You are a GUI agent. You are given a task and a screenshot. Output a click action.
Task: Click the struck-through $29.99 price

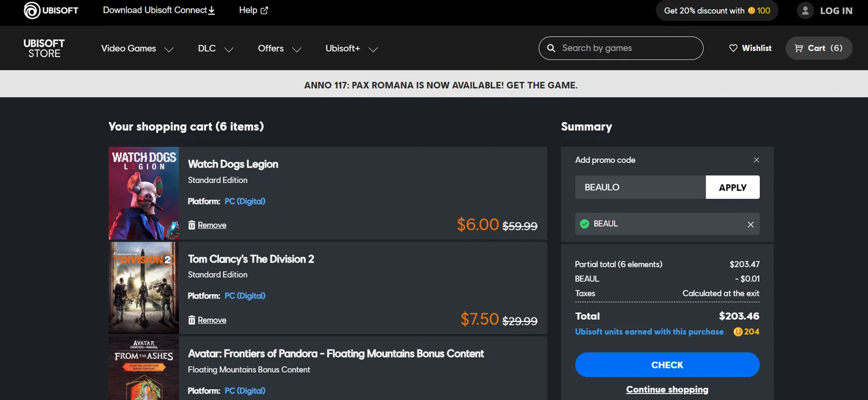point(520,321)
